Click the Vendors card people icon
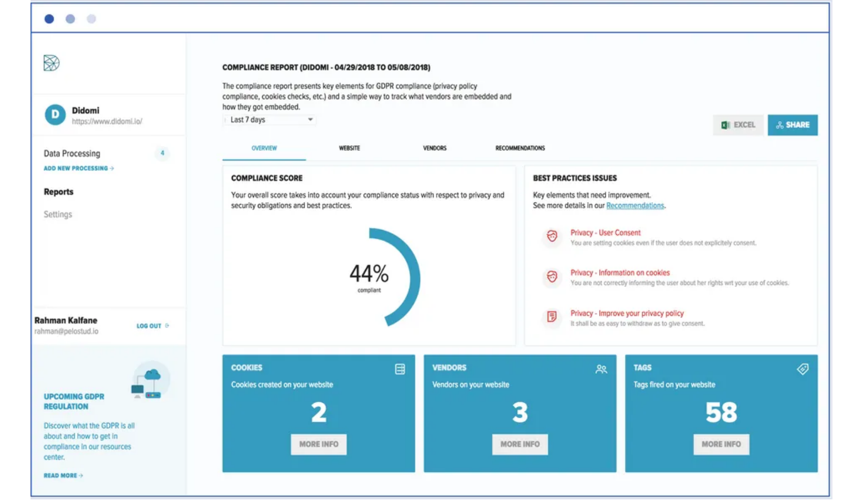The image size is (864, 504). coord(601,369)
